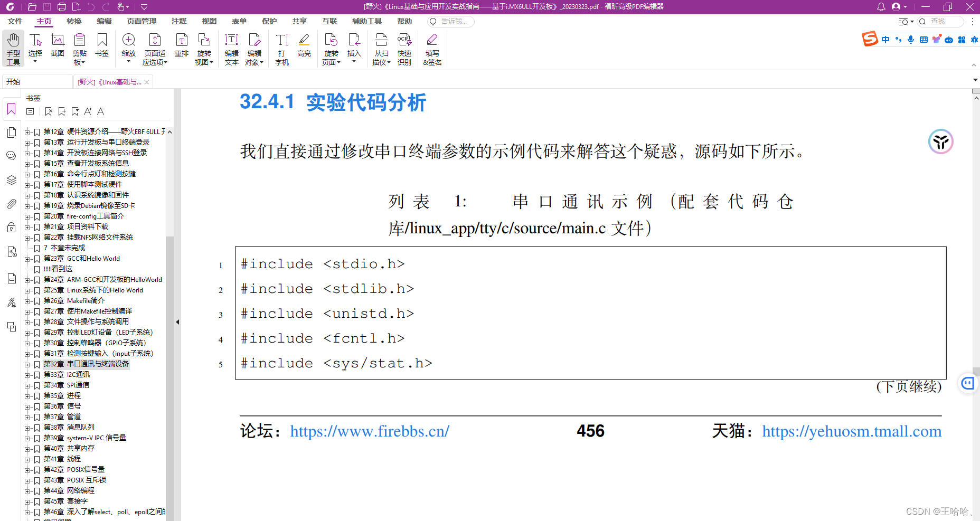Open Edit Object dropdown arrow
This screenshot has height=521, width=980.
tap(262, 62)
